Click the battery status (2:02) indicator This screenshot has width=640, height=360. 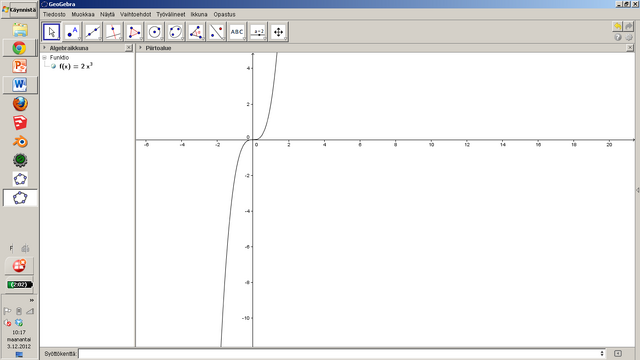[x=20, y=284]
